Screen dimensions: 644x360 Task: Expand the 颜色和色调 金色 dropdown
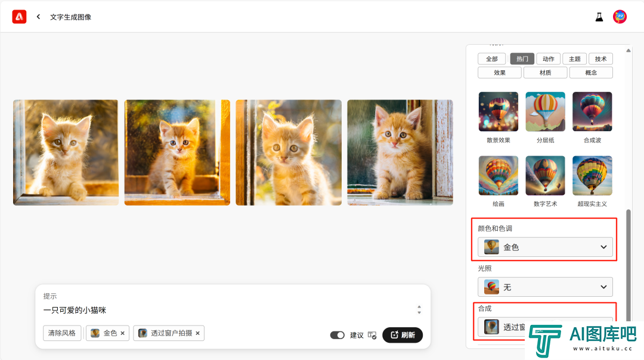click(545, 247)
